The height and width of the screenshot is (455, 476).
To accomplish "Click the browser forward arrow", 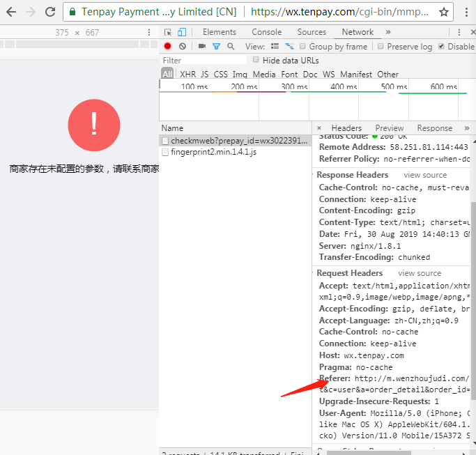I will [31, 12].
